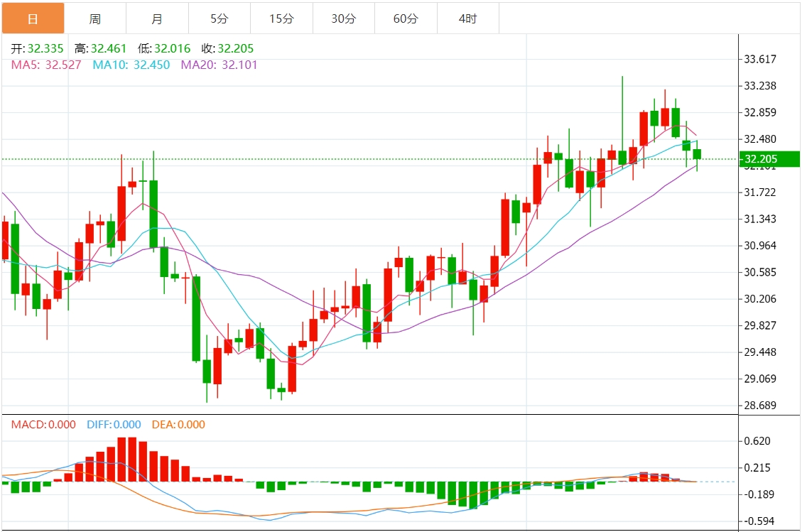Open the 30分 timeframe tab
Screen dimensions: 807x532
[344, 18]
